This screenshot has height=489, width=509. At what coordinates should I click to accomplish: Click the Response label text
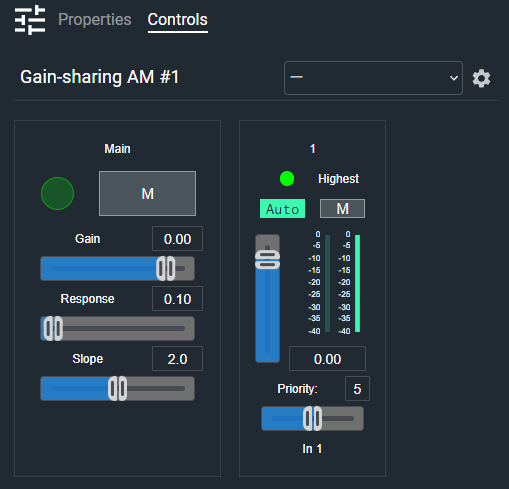click(x=87, y=299)
